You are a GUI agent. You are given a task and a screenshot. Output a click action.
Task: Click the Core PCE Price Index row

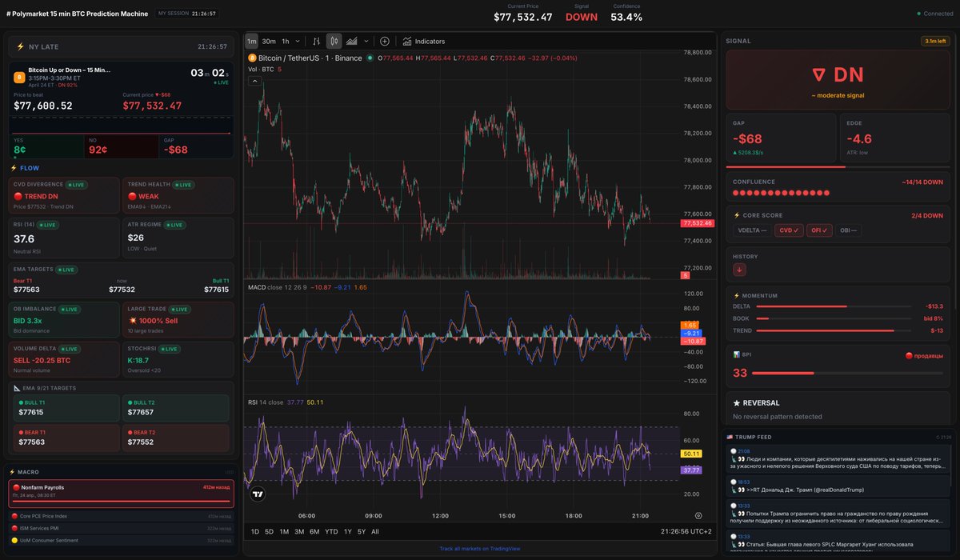(121, 516)
